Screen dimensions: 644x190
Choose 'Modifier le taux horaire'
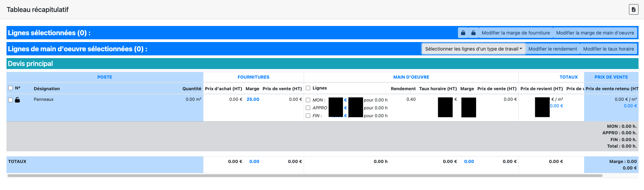[608, 49]
